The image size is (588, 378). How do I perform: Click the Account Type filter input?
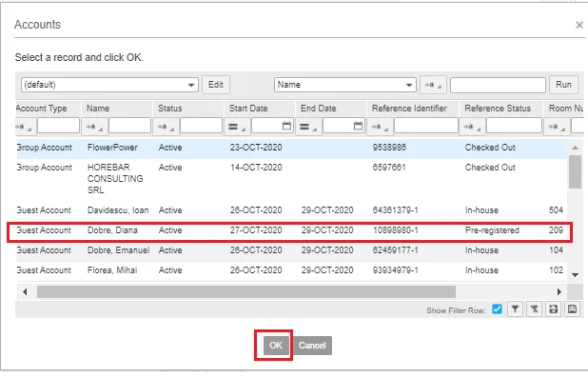click(58, 126)
